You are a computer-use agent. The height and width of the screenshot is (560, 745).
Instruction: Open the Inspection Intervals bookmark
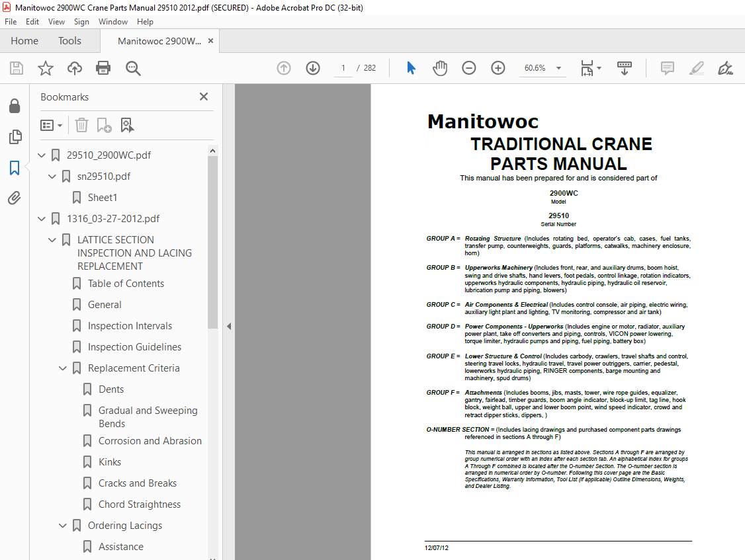click(x=130, y=326)
